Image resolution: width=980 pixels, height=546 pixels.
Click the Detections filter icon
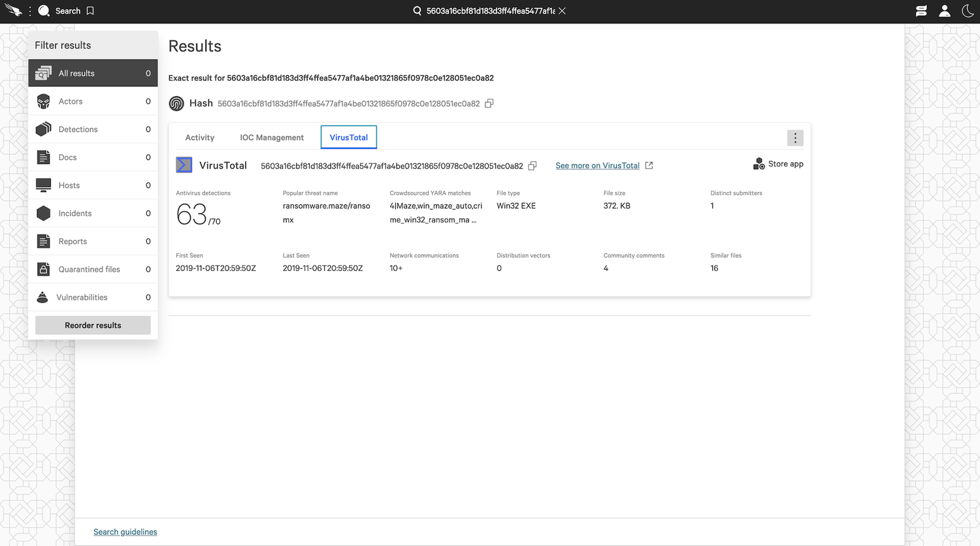(x=43, y=129)
